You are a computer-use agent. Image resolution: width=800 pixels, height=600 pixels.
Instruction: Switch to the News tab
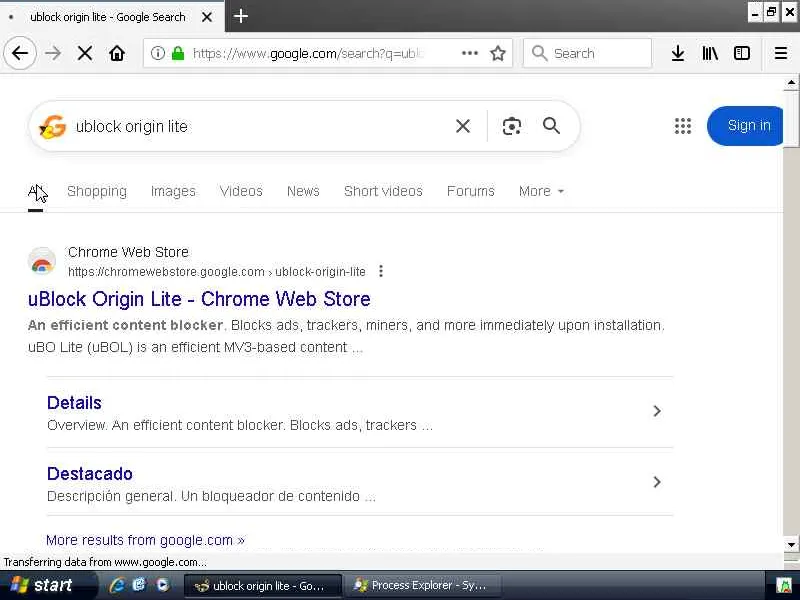click(x=303, y=191)
